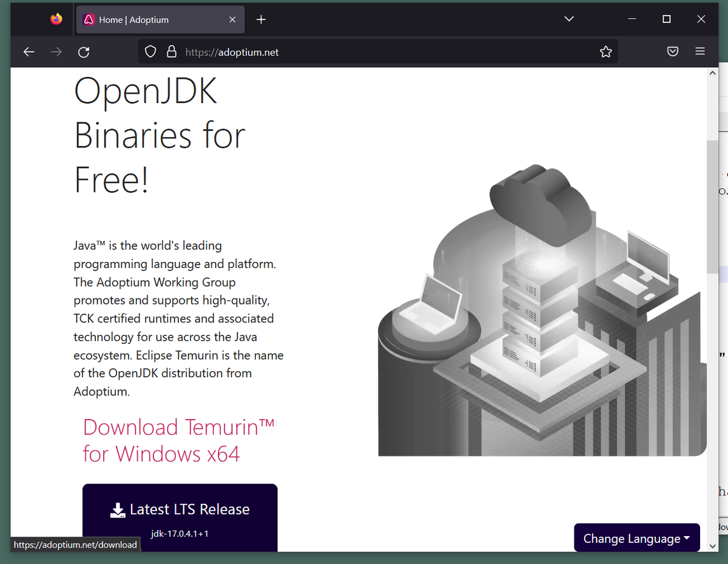Open the Change Language dropdown
728x564 pixels.
tap(637, 538)
